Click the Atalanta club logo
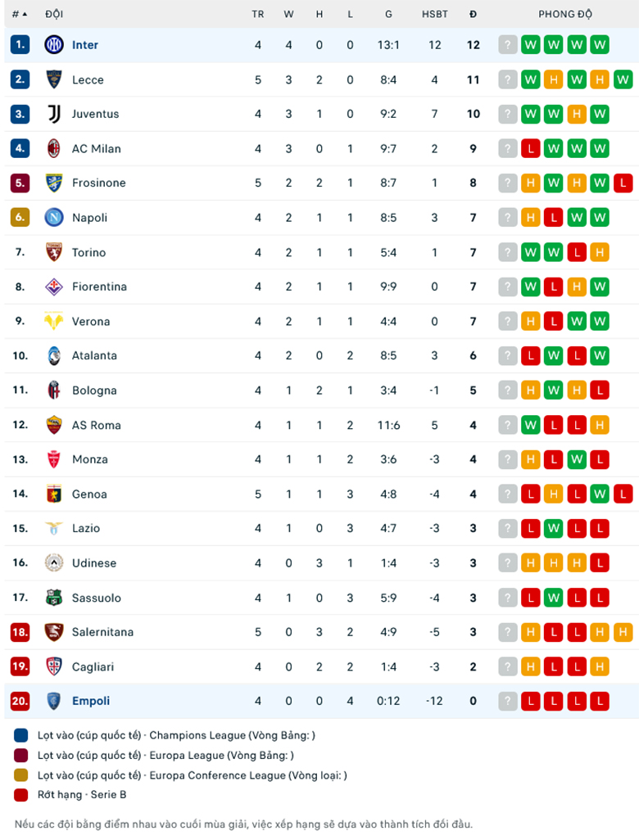Image resolution: width=639 pixels, height=840 pixels. click(54, 355)
